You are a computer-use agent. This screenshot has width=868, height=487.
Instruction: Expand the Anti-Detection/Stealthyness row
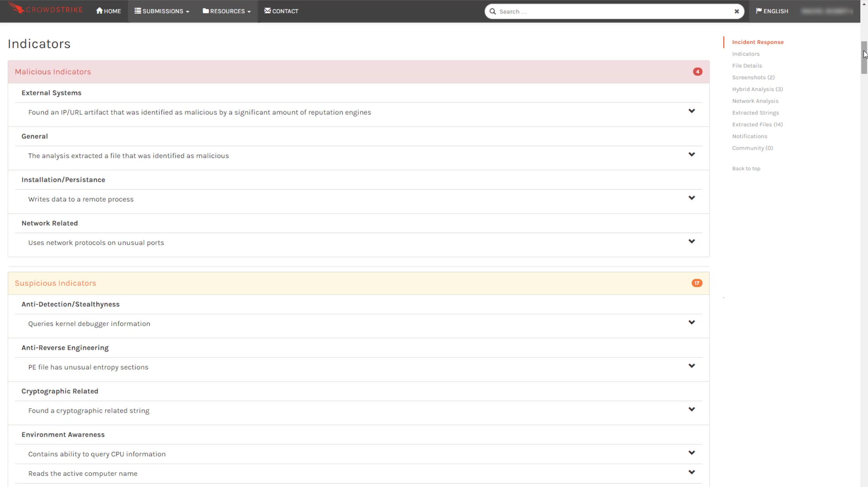[691, 323]
